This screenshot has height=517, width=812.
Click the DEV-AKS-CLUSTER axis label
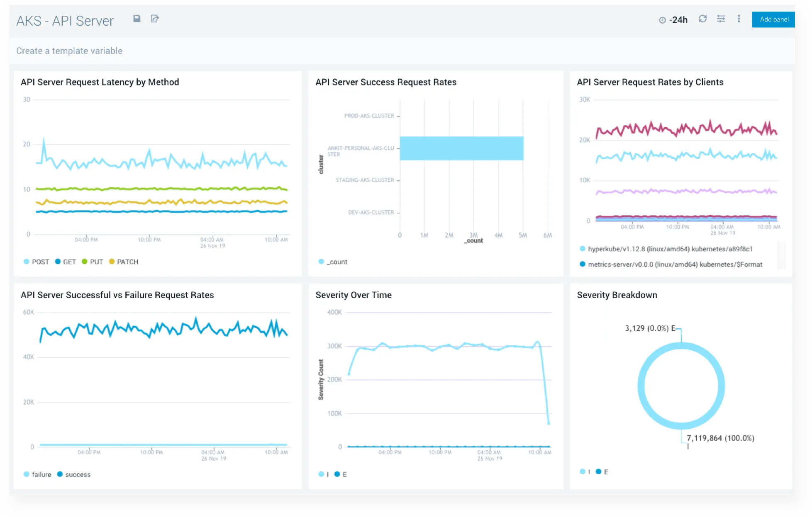pyautogui.click(x=371, y=212)
